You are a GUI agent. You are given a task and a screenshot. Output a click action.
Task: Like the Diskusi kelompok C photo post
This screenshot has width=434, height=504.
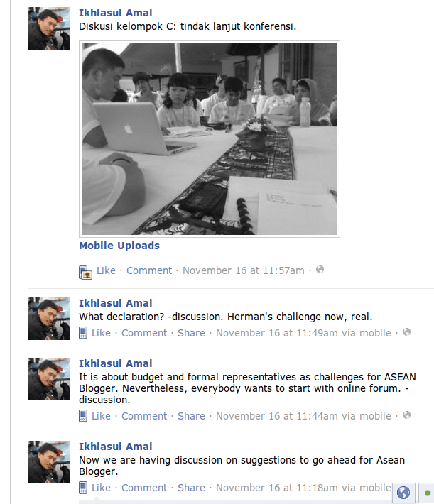pyautogui.click(x=106, y=270)
